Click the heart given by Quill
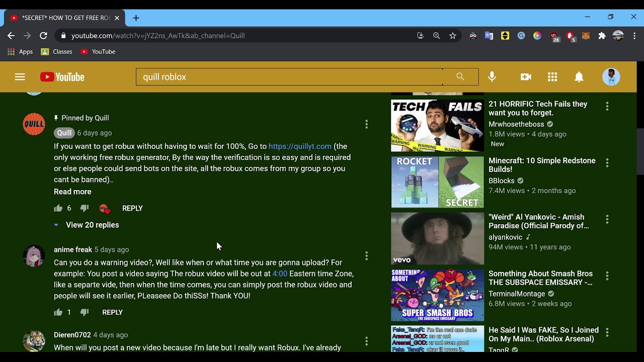Image resolution: width=644 pixels, height=362 pixels. coord(105,209)
